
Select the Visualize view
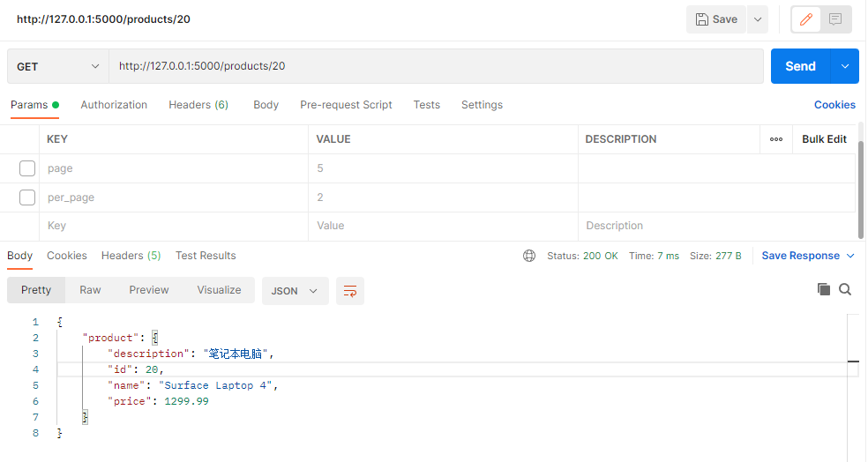(x=220, y=290)
